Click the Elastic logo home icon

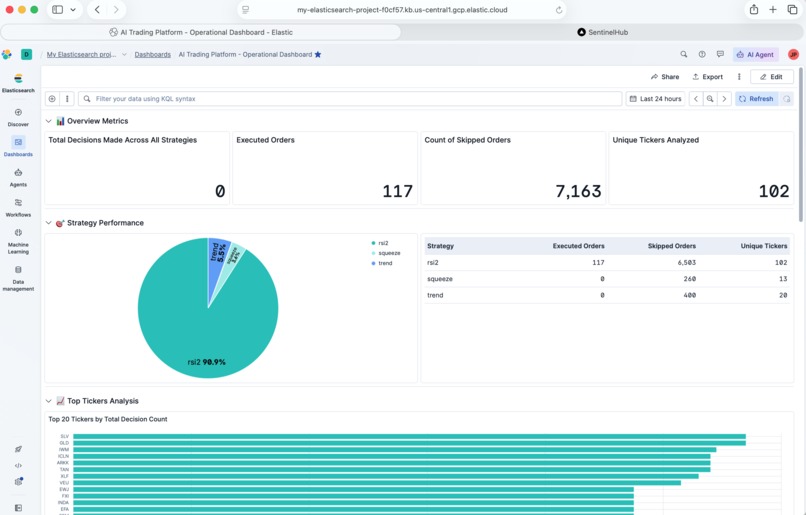pos(7,54)
